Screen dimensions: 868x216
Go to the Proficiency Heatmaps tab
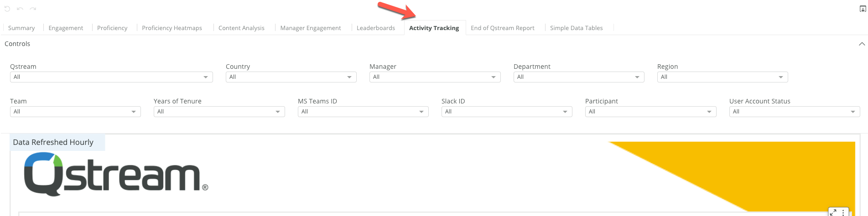(172, 28)
